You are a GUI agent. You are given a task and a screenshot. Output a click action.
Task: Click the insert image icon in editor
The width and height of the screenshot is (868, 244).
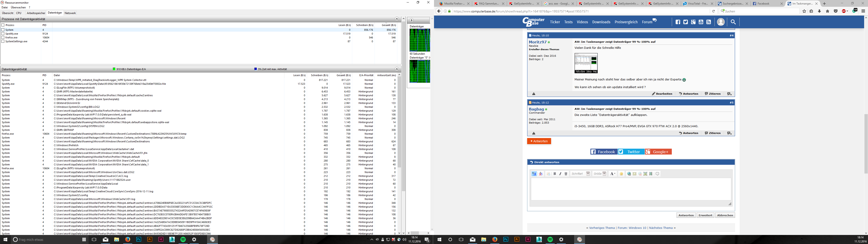(x=645, y=174)
